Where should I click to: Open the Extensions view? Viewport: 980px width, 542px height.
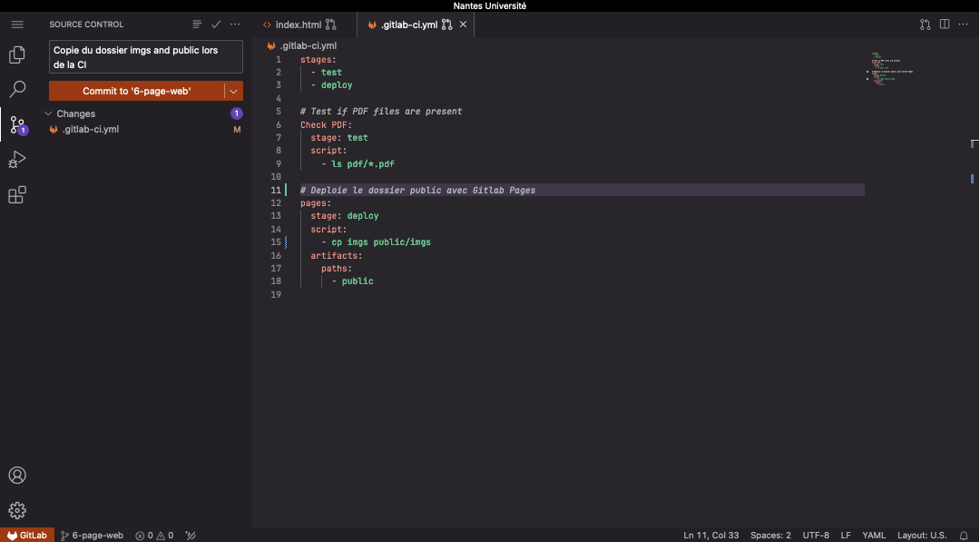pos(17,194)
